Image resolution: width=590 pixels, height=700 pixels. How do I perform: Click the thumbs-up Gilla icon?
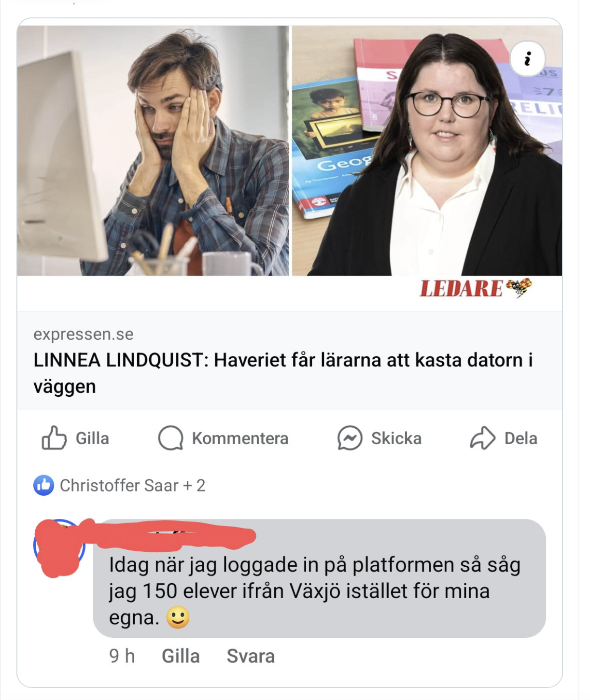point(54,438)
